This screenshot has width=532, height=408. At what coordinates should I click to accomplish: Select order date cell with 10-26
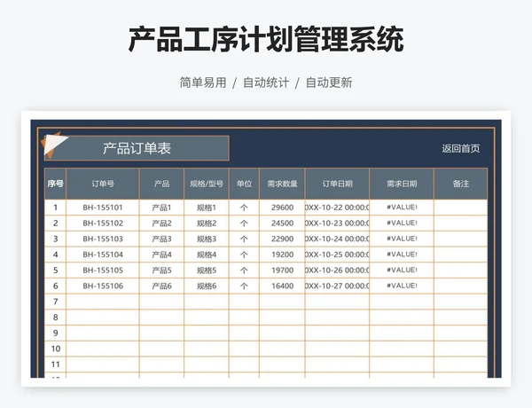(337, 271)
